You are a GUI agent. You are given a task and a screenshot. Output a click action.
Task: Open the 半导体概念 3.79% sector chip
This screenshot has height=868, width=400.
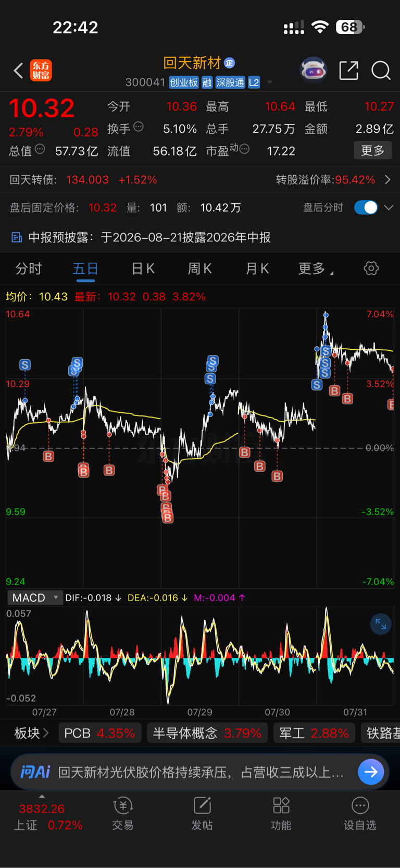point(207,733)
